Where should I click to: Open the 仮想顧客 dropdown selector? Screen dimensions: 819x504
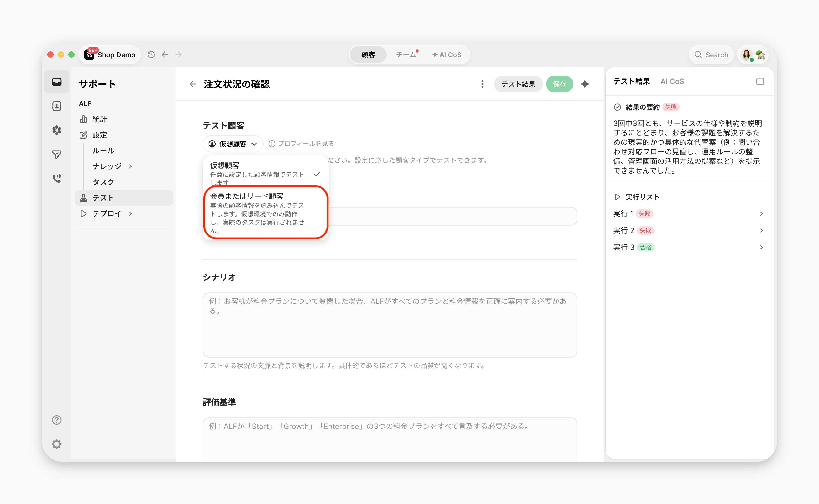[x=233, y=144]
